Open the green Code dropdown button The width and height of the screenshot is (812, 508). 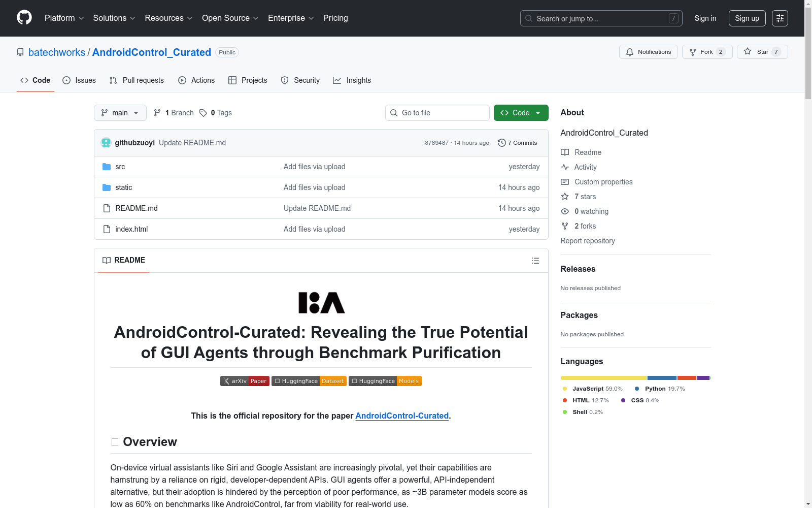(x=521, y=113)
